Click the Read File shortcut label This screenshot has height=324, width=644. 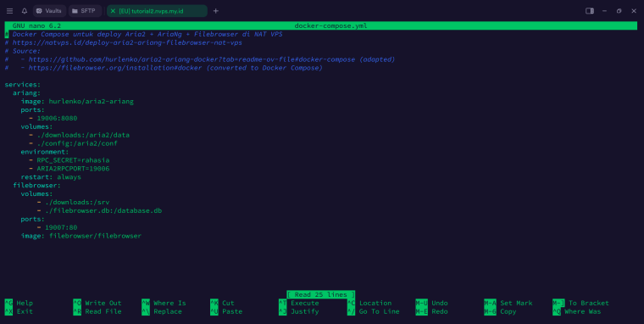point(103,311)
